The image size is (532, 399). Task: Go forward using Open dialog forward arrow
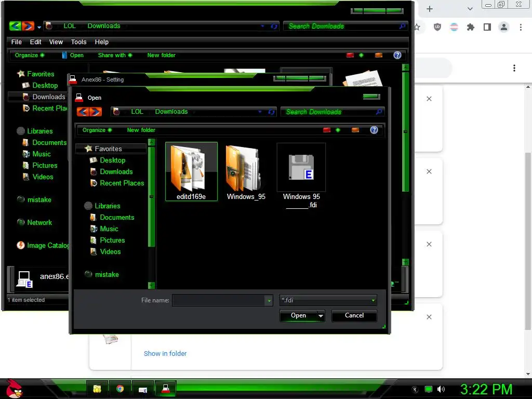click(96, 112)
